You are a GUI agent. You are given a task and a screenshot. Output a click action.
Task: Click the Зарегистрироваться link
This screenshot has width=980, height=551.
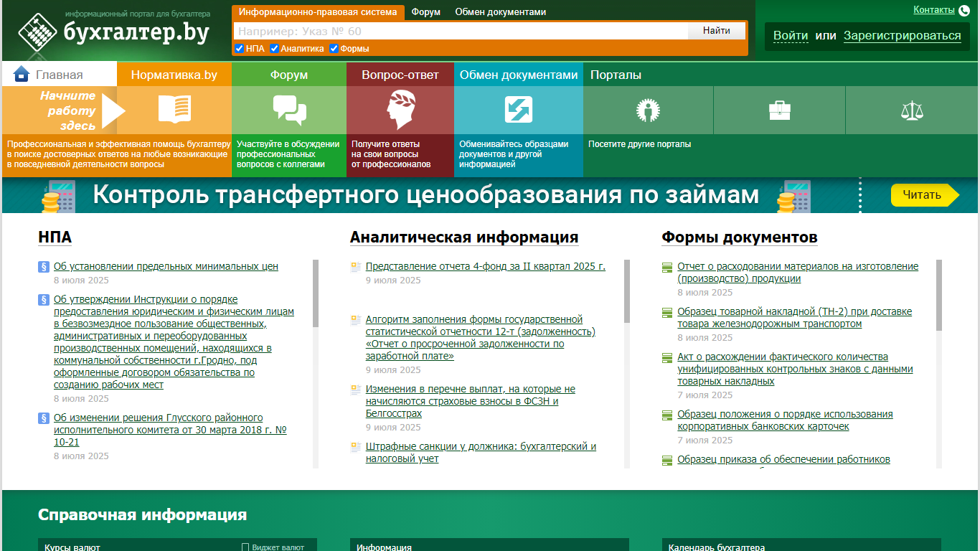[x=902, y=36]
